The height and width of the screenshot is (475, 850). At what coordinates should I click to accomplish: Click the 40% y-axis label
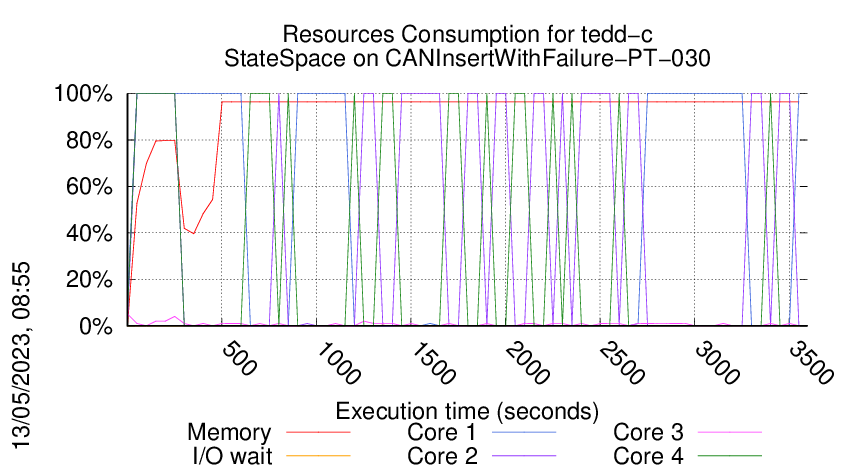[x=89, y=234]
